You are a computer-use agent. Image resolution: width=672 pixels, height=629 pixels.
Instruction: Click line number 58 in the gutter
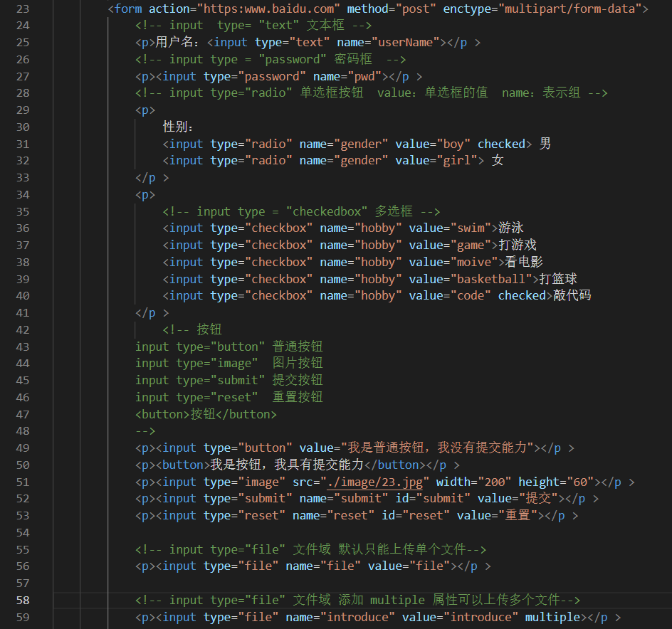tap(22, 600)
